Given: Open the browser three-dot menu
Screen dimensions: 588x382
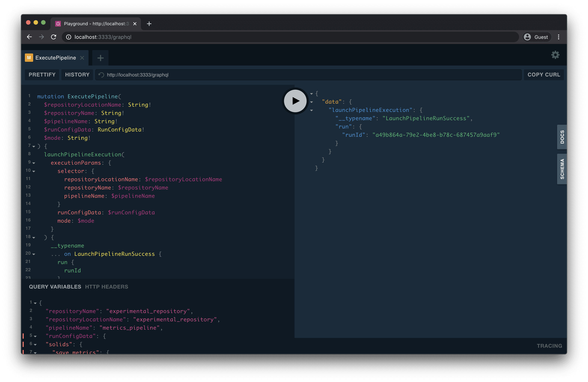Looking at the screenshot, I should coord(558,37).
